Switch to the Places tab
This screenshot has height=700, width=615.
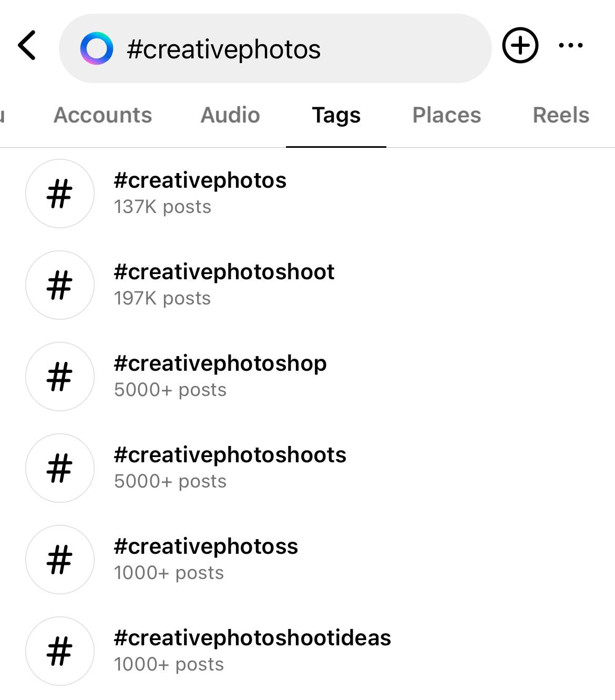447,115
